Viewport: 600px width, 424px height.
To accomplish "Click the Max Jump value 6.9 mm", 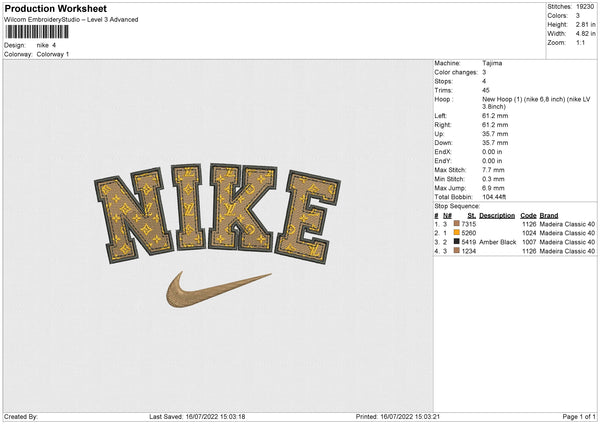I will (x=493, y=188).
